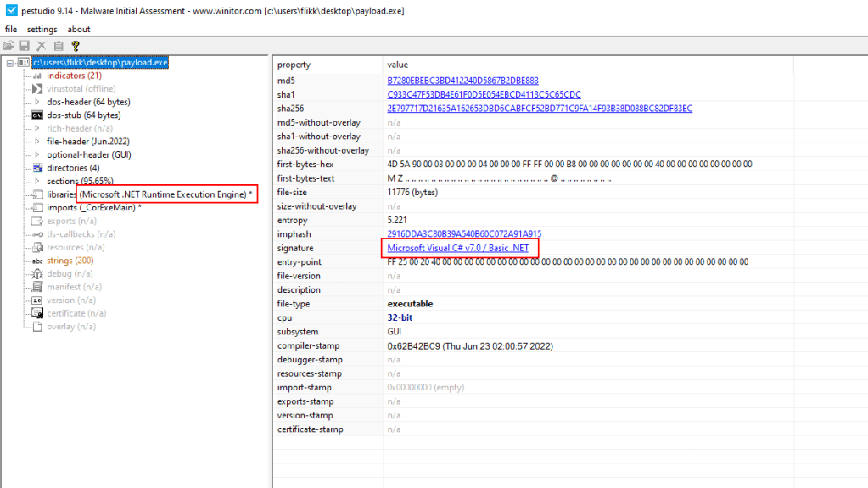Click the yellow help question mark icon
This screenshot has width=868, height=488.
point(76,46)
